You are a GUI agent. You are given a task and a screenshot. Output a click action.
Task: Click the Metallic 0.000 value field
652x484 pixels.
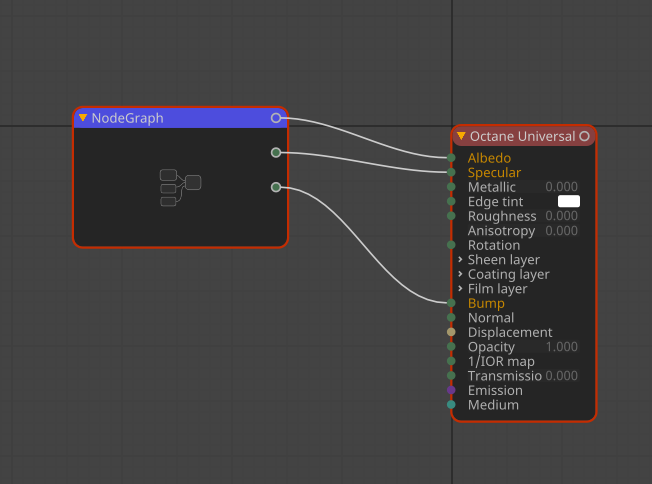coord(561,187)
